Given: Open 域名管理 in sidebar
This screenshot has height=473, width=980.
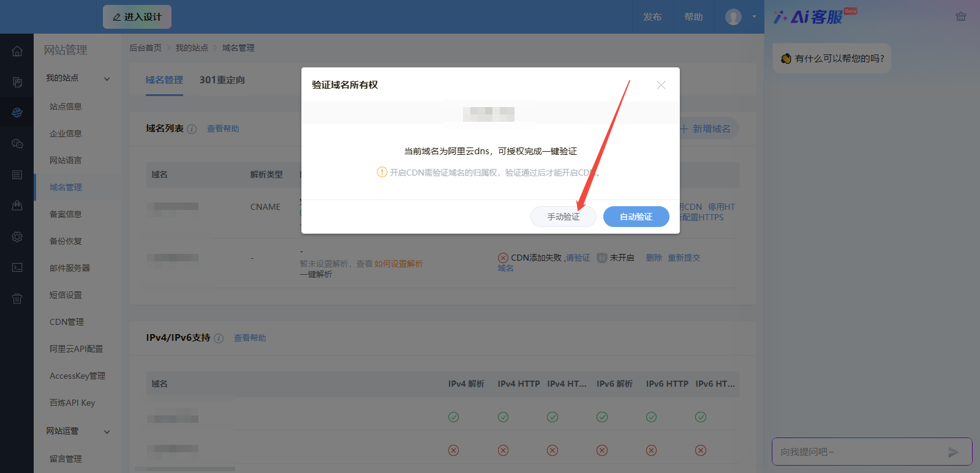Looking at the screenshot, I should click(x=66, y=187).
